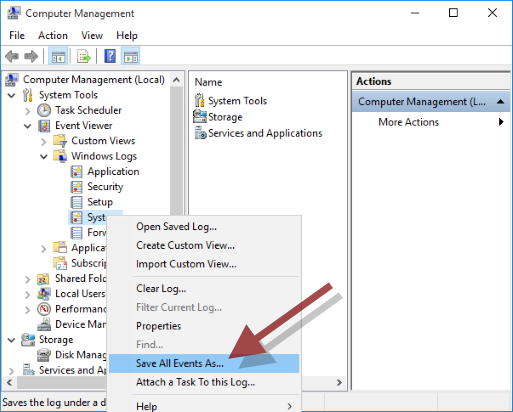
Task: Collapse the Windows Logs tree node
Action: tap(44, 157)
